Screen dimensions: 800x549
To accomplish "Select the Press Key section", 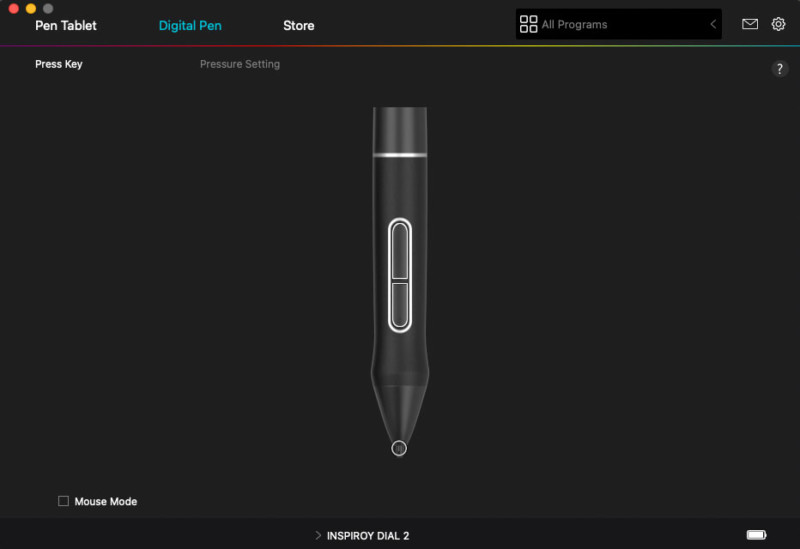I will (x=59, y=64).
